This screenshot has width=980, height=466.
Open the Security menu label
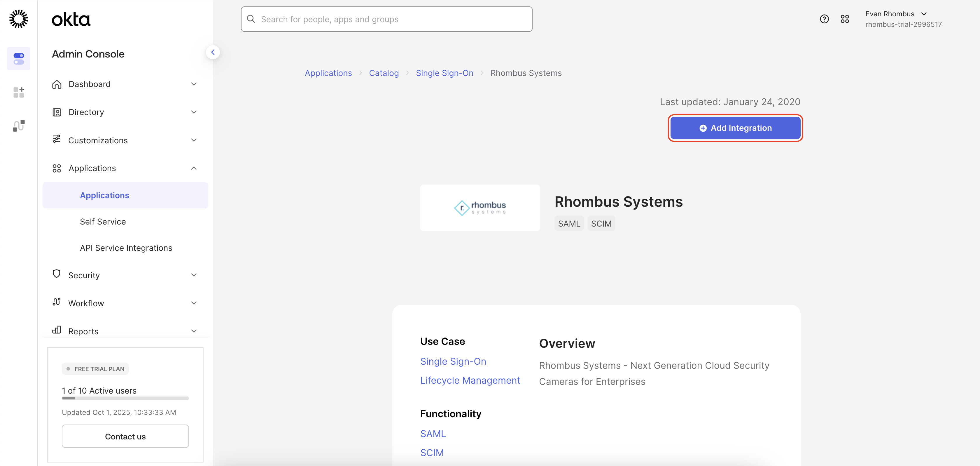84,275
